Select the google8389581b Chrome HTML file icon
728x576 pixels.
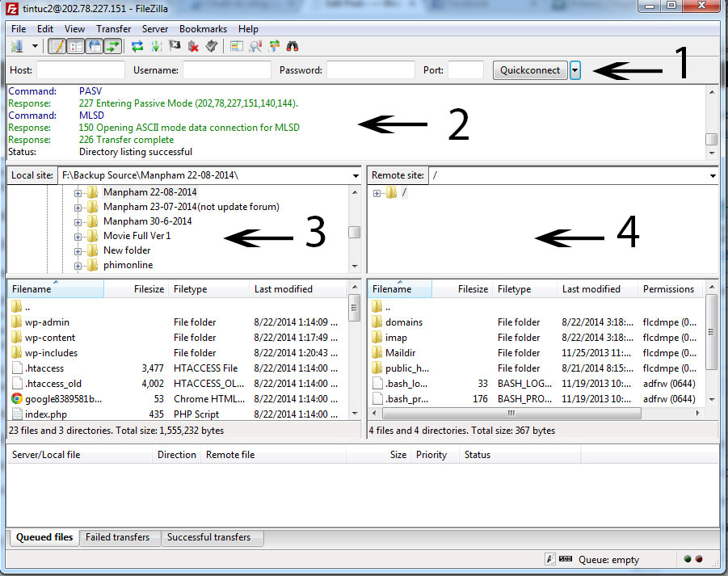click(17, 399)
